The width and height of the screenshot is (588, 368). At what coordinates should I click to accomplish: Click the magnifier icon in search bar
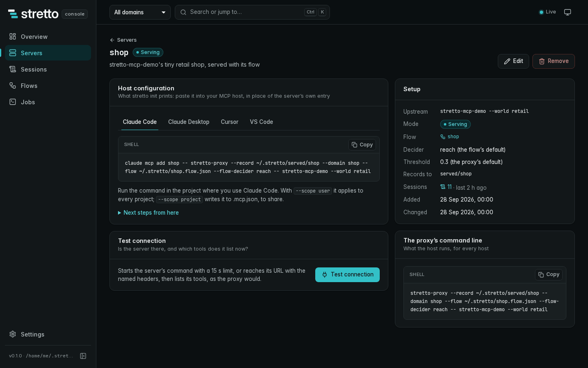[x=183, y=12]
